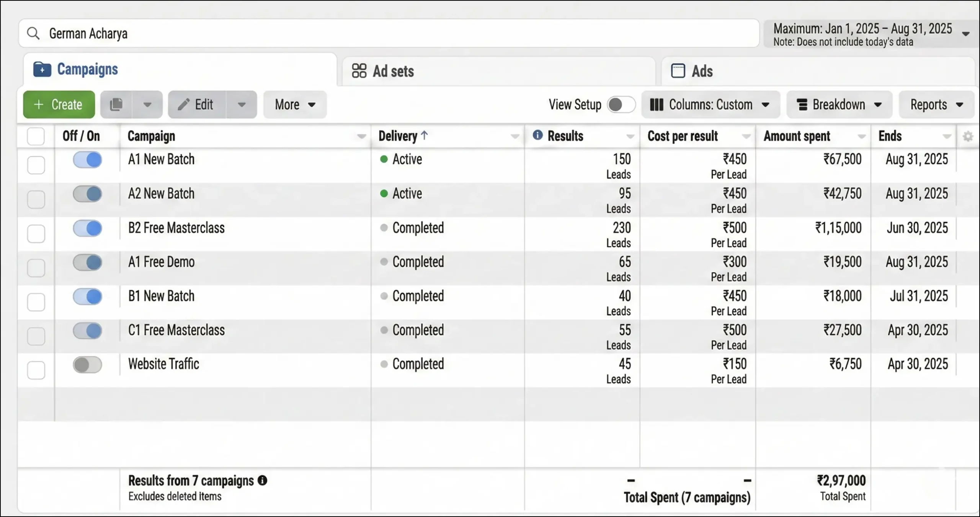Open the More actions button
This screenshot has width=980, height=517.
pos(295,104)
